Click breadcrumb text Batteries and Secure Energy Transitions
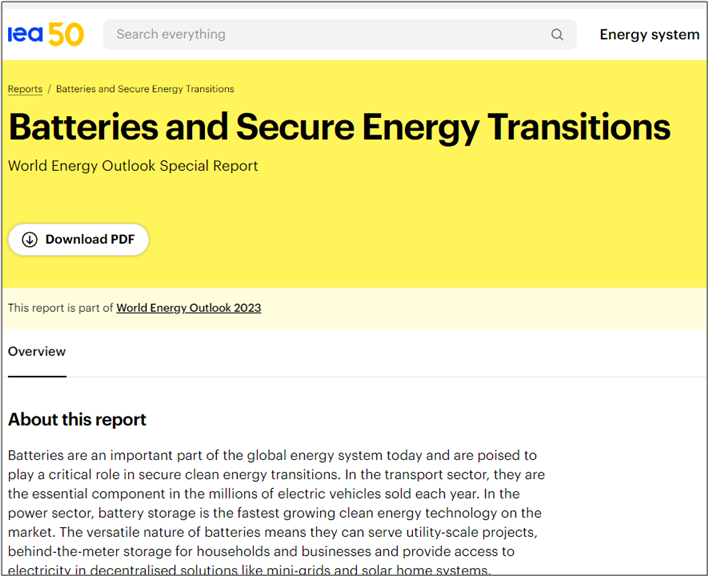The height and width of the screenshot is (576, 708). pyautogui.click(x=145, y=89)
